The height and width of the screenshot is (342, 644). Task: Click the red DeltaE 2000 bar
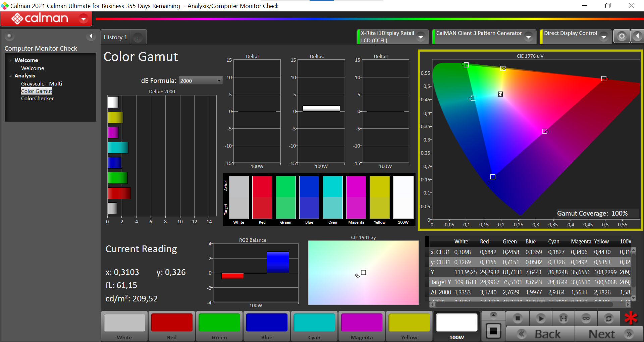tap(119, 193)
